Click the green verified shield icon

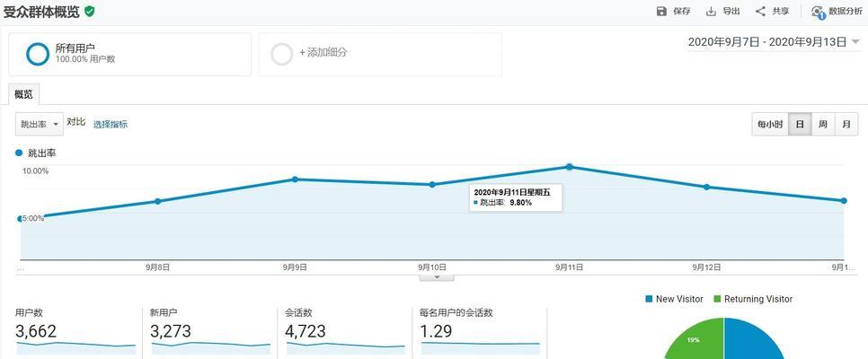pyautogui.click(x=89, y=11)
